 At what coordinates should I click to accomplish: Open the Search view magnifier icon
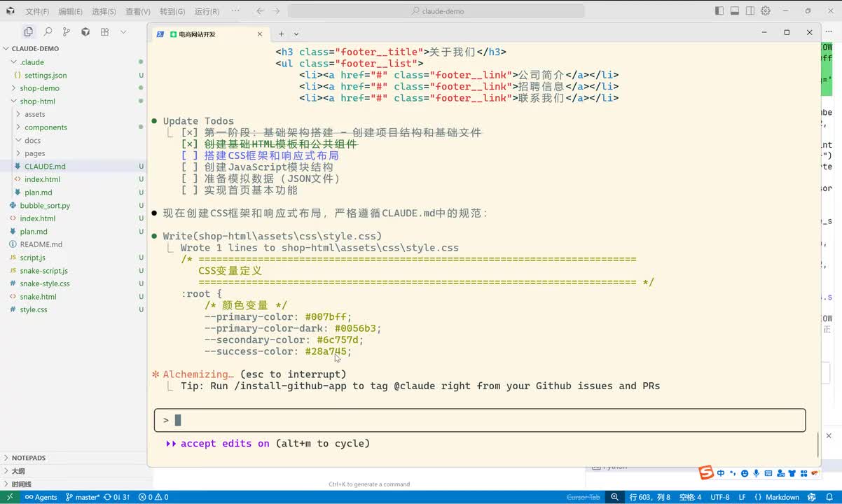[x=48, y=31]
